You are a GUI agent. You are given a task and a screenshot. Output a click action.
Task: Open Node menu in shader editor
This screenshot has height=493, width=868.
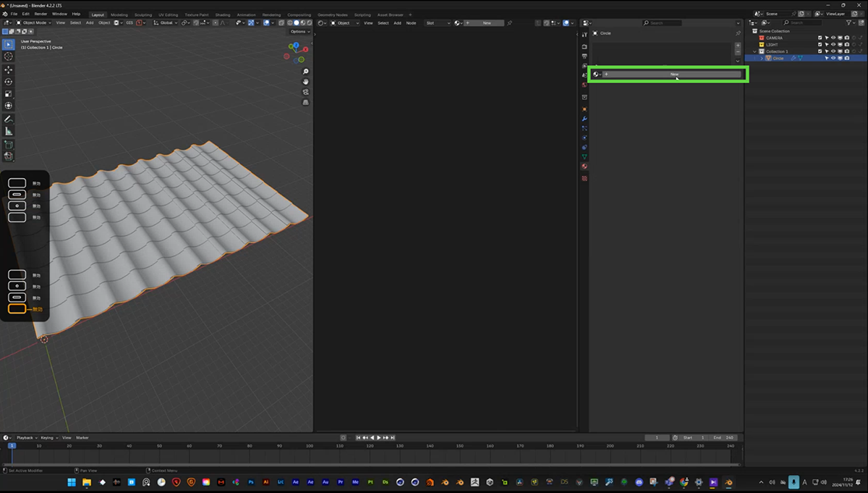point(411,22)
